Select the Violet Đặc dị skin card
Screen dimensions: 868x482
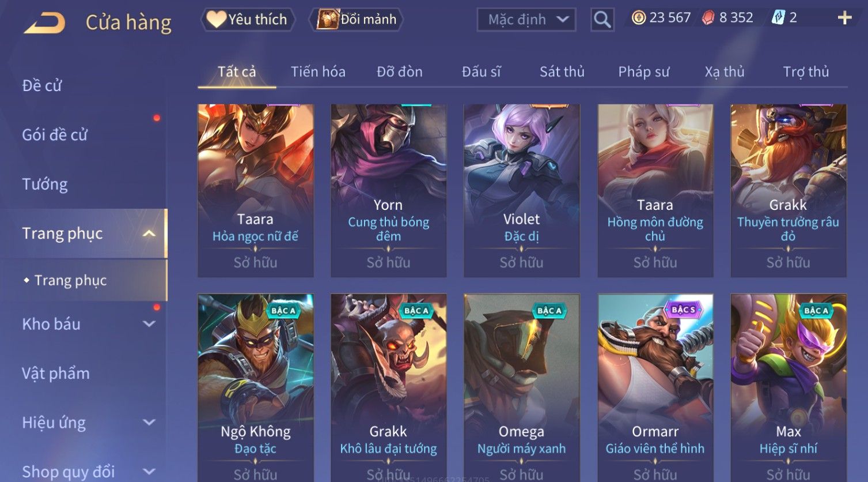[521, 190]
